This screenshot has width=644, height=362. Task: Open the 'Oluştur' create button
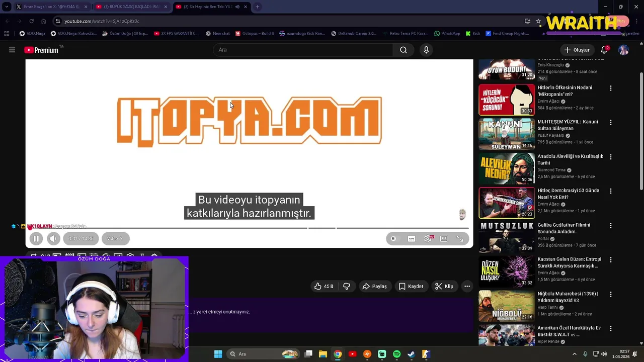tap(577, 50)
